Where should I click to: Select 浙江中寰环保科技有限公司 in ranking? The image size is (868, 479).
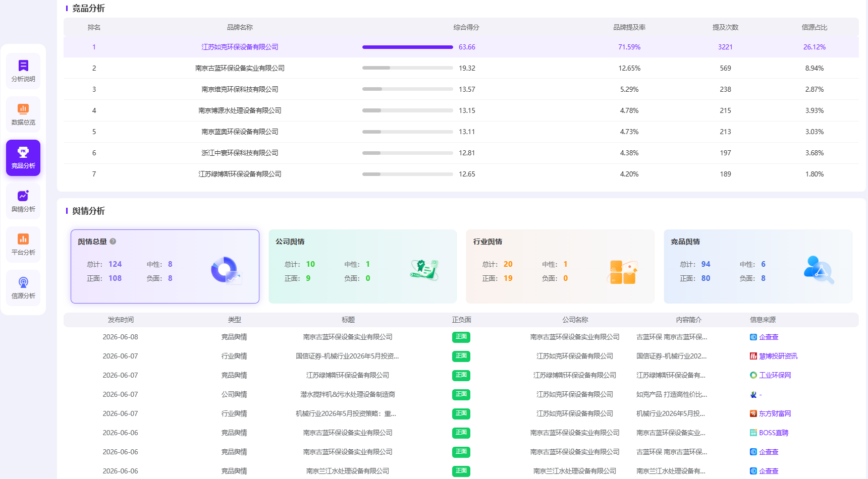[240, 153]
